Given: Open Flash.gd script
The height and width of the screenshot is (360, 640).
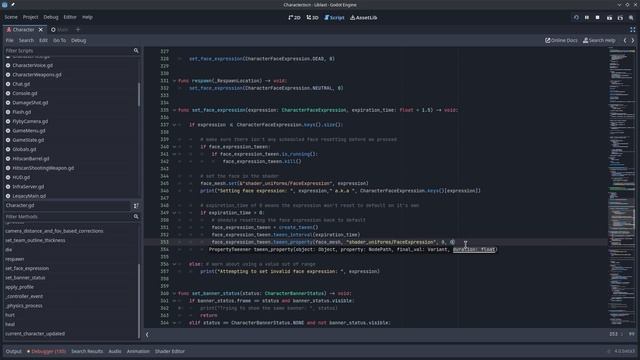Looking at the screenshot, I should pyautogui.click(x=22, y=112).
